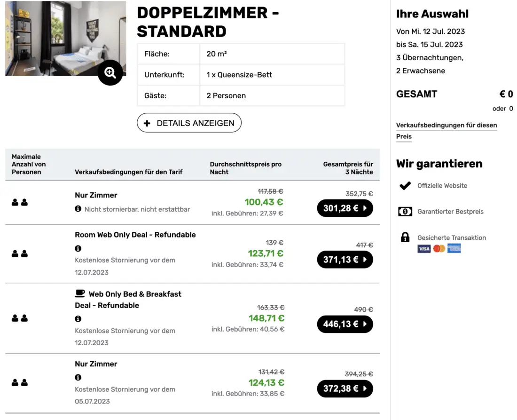Click the best price guarantee banknote icon
Viewport: 517px width, 420px height.
pos(405,212)
